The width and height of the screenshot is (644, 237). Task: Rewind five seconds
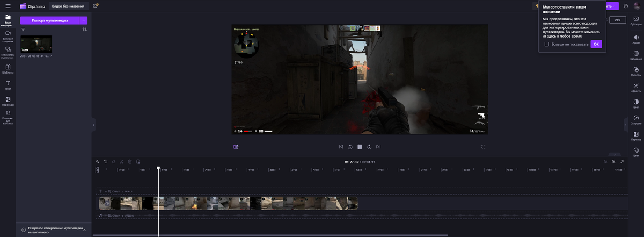350,146
